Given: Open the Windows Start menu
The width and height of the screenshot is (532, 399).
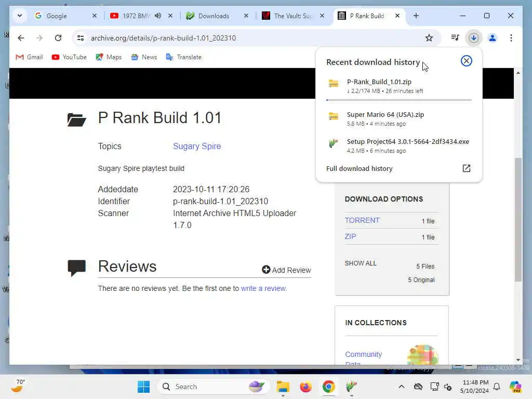Looking at the screenshot, I should coord(143,387).
